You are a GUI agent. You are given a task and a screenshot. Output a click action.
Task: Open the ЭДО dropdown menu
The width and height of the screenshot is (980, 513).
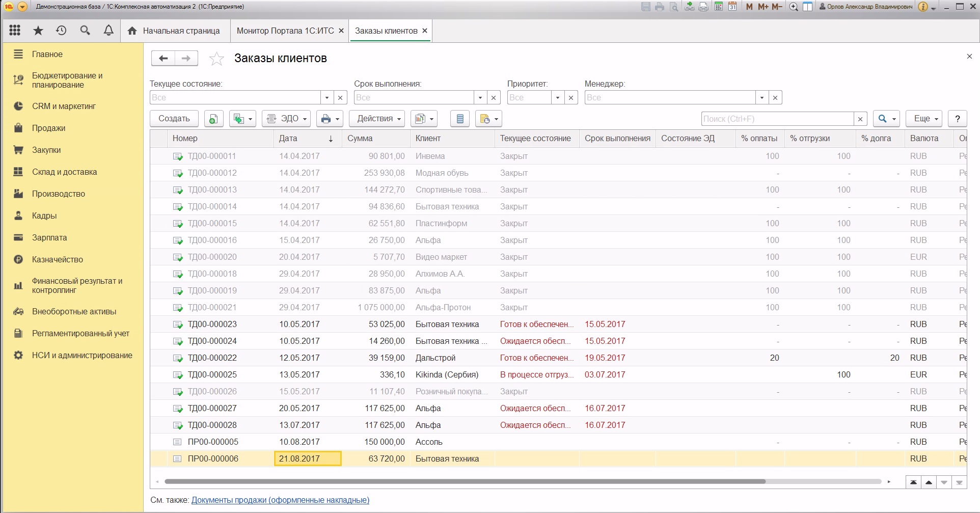(x=288, y=119)
